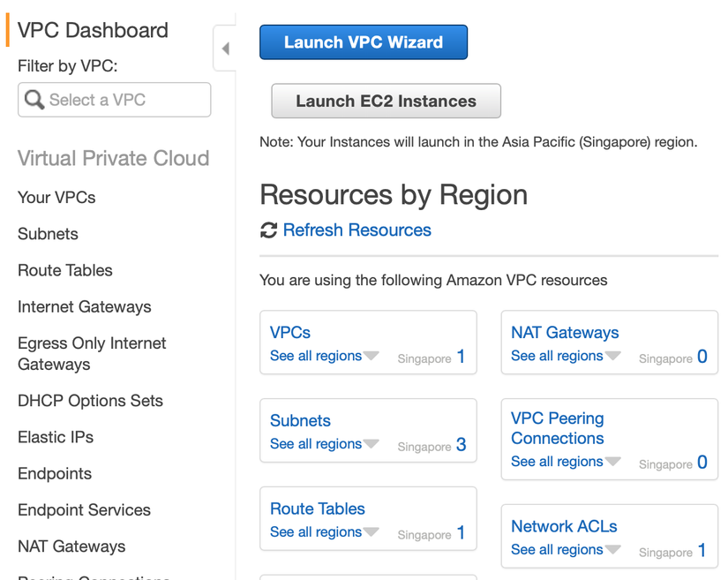Expand See all regions under VPC Peering Connections

coord(565,462)
